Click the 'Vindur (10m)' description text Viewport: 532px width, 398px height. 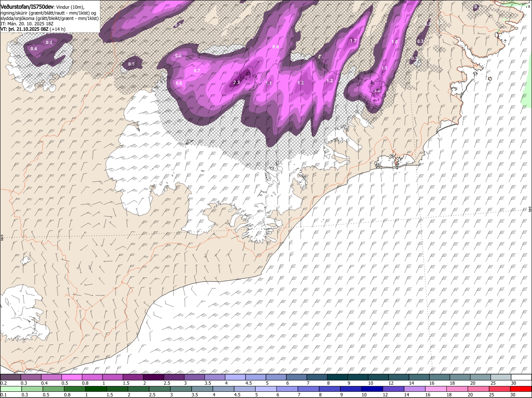click(x=70, y=7)
